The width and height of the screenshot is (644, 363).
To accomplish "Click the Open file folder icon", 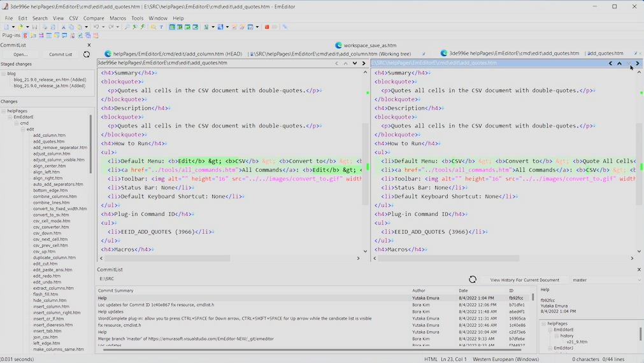I will click(20, 27).
